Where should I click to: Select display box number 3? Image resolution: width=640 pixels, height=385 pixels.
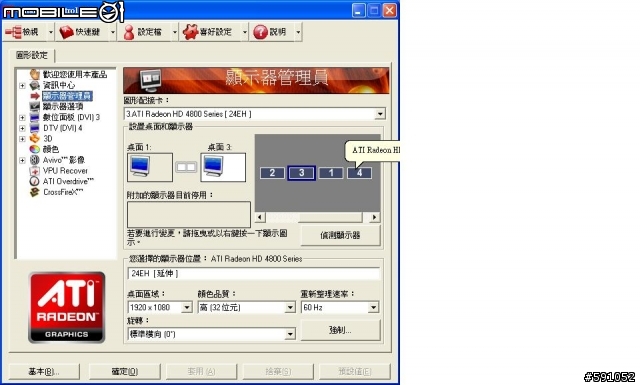(302, 173)
